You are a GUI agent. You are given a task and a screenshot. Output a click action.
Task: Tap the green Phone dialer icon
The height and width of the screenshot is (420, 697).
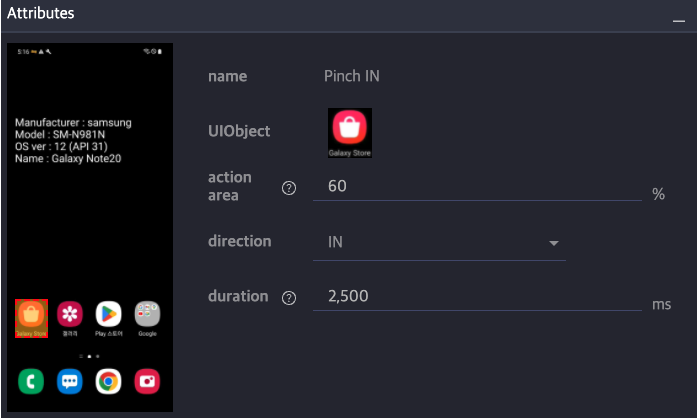pos(31,381)
